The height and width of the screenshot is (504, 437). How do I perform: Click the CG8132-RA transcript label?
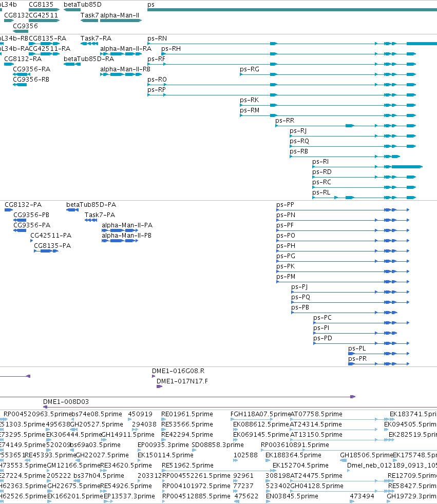pos(23,59)
